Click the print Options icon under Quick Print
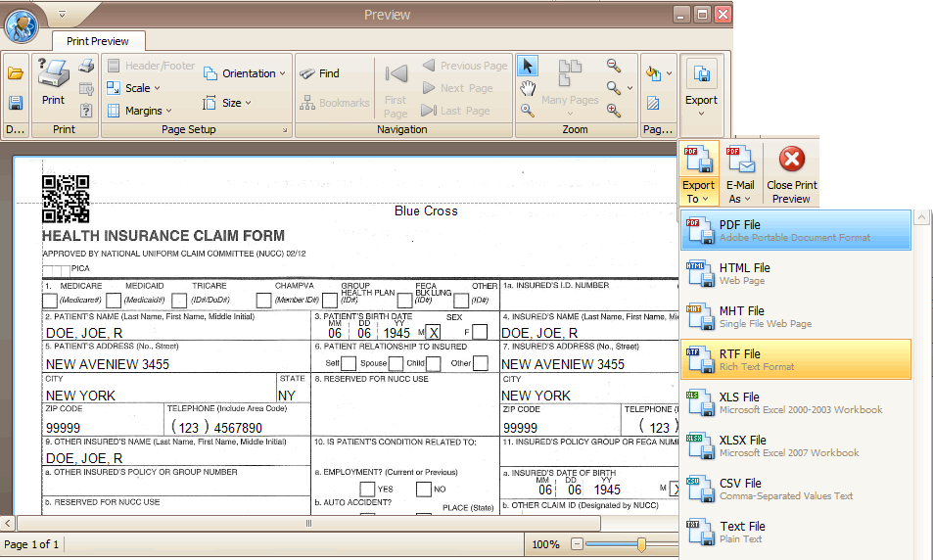Image resolution: width=933 pixels, height=560 pixels. [x=86, y=89]
